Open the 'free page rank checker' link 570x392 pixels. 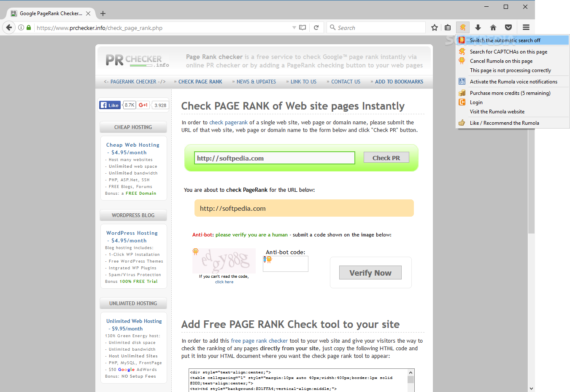(x=259, y=341)
